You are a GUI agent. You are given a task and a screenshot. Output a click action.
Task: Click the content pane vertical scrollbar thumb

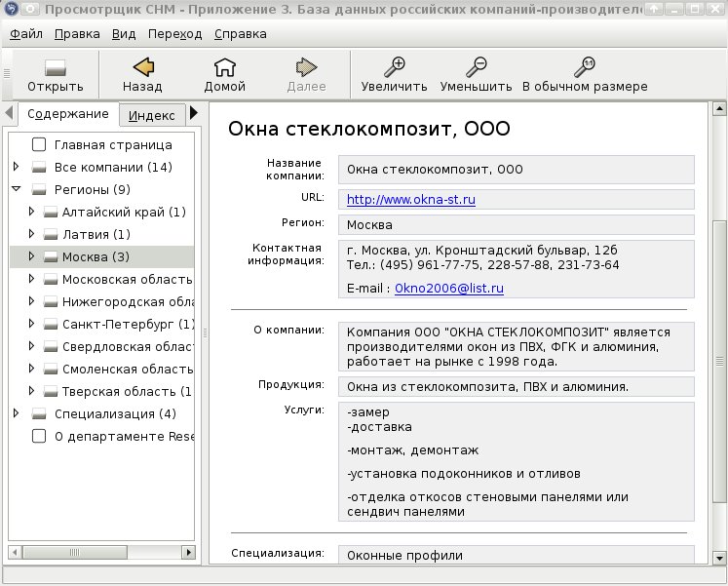[719, 362]
